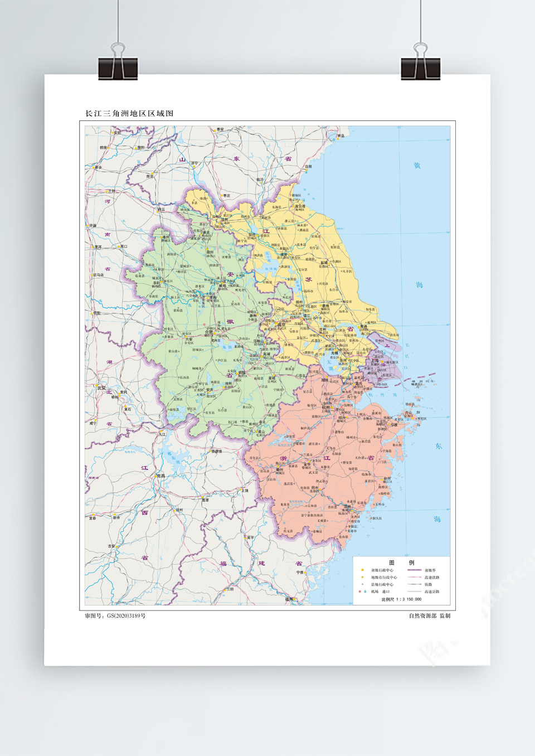Click the 南昌 city label on map

[160, 476]
